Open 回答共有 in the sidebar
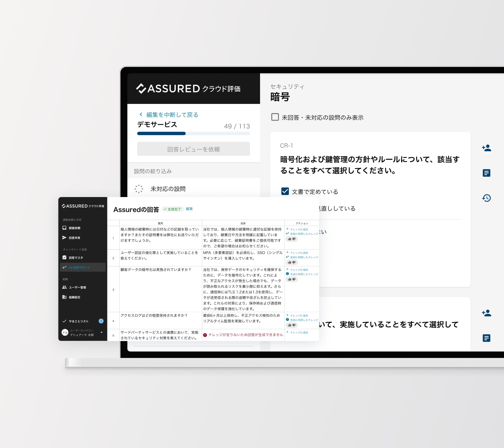Viewport: 504px width, 448px height. (x=74, y=238)
